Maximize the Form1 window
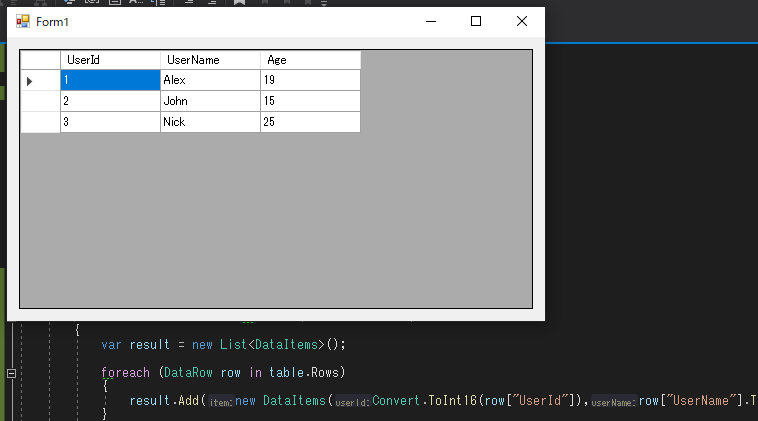The height and width of the screenshot is (421, 758). tap(476, 21)
